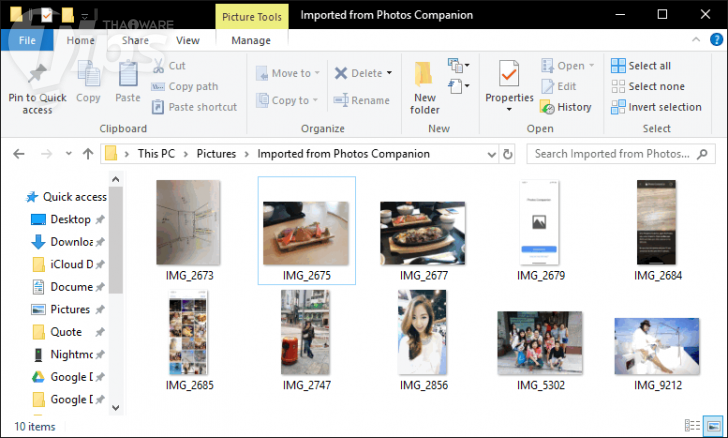Open the New item dropdown
Viewport: 728px width, 438px height.
458,65
